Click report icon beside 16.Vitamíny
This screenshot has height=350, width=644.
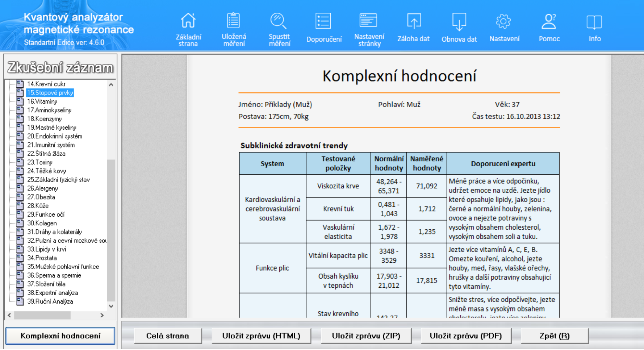(20, 101)
